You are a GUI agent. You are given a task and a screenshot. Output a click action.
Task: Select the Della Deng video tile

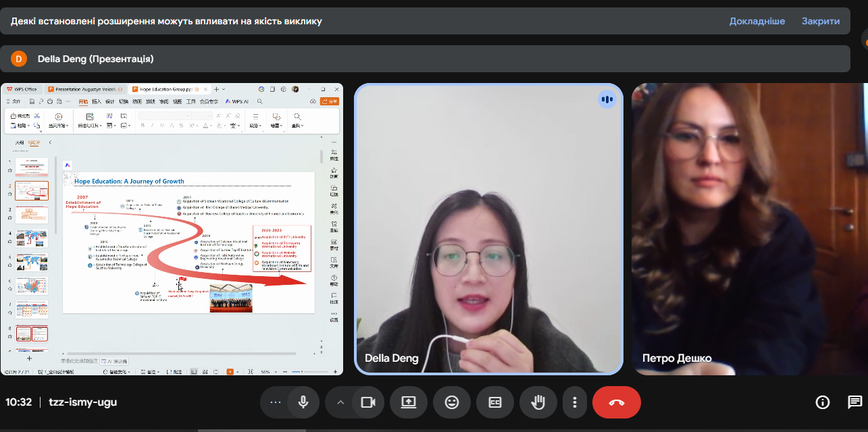pos(488,229)
